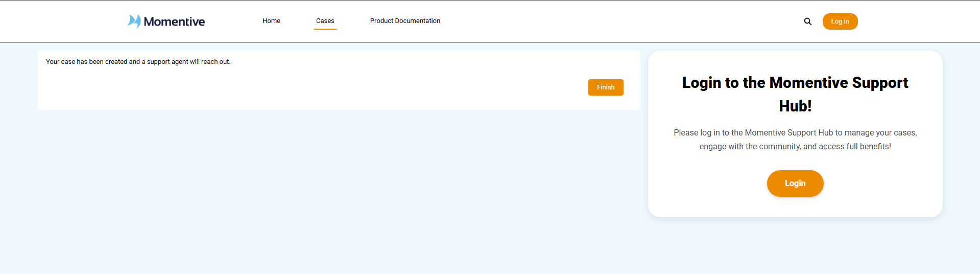Click the Momentive logo

tap(166, 21)
